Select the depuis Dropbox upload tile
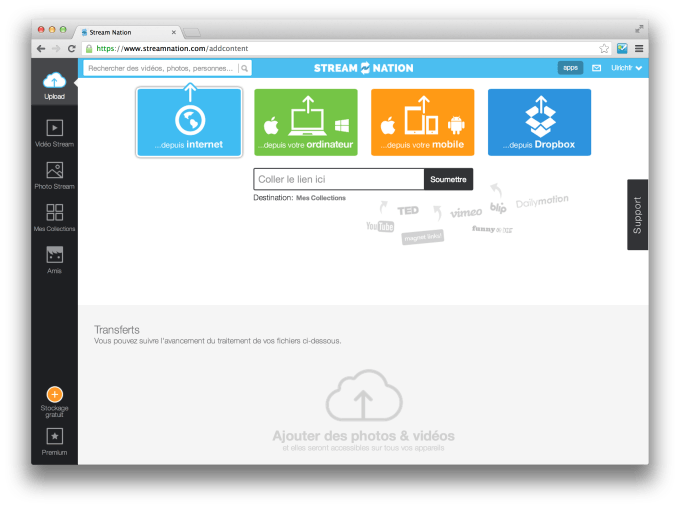Image resolution: width=680 pixels, height=508 pixels. point(539,122)
